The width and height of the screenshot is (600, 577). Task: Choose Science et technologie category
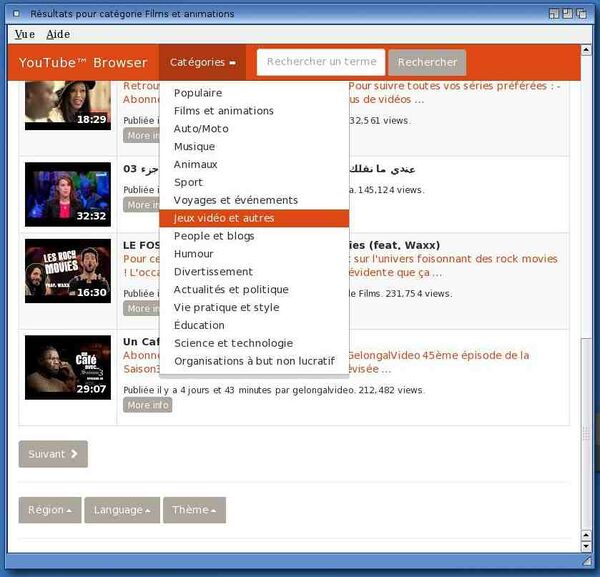click(x=233, y=343)
